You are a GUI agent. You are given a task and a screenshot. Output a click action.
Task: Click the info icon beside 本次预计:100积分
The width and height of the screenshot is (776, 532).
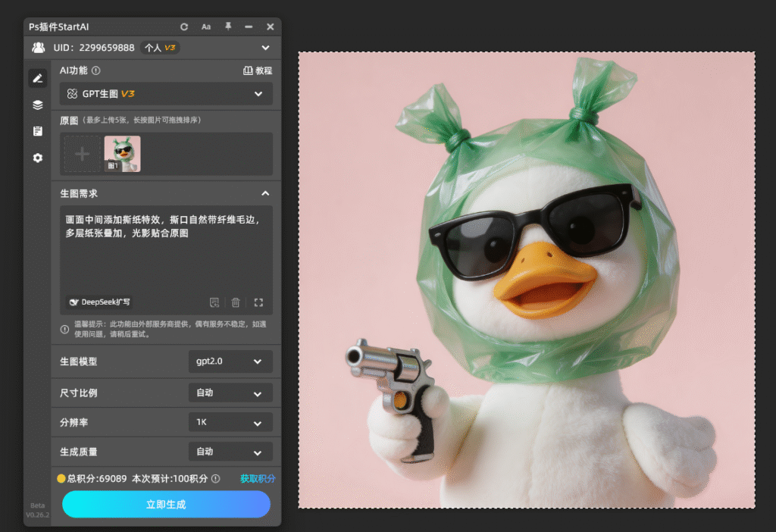point(216,478)
